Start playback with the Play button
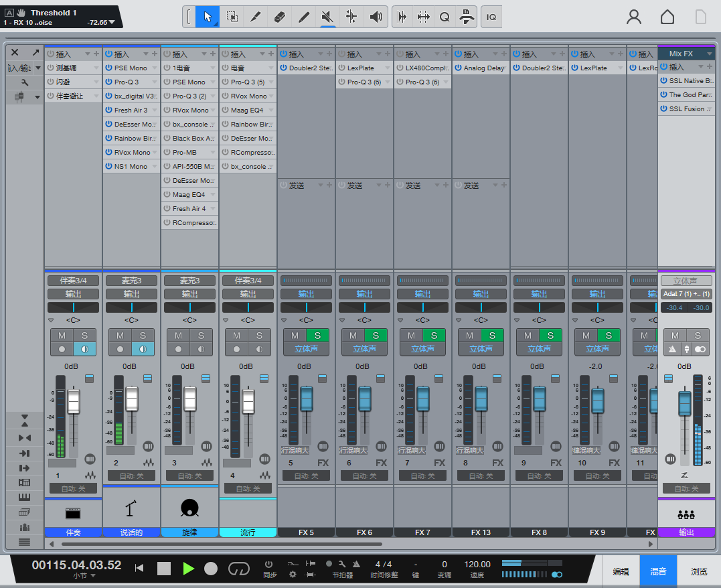The image size is (721, 588). click(188, 569)
